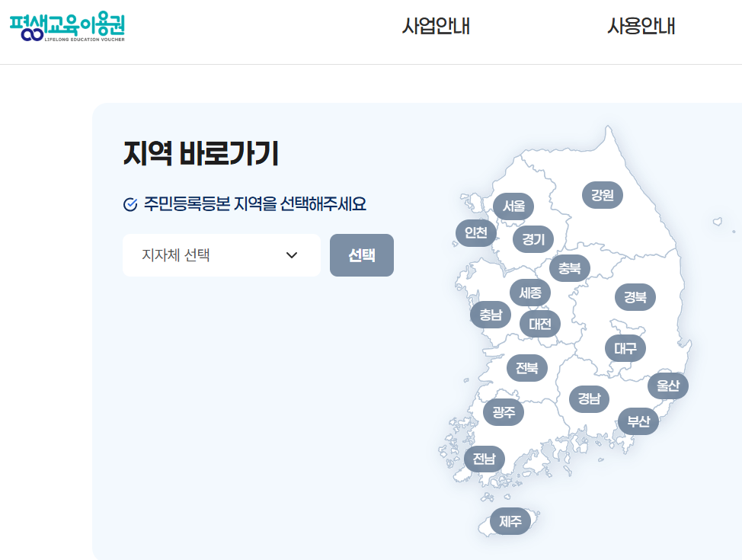
Task: Select 전남 on the map
Action: tap(484, 459)
